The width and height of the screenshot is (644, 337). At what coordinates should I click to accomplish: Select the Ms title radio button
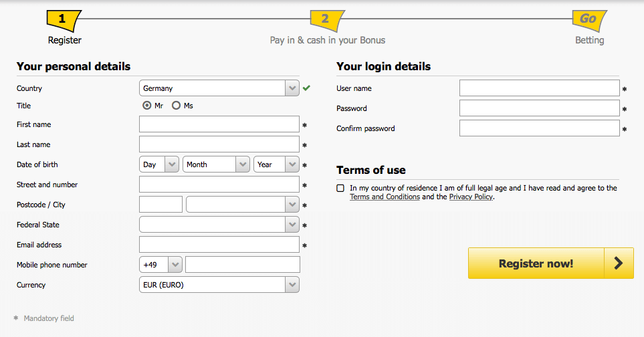coord(176,106)
